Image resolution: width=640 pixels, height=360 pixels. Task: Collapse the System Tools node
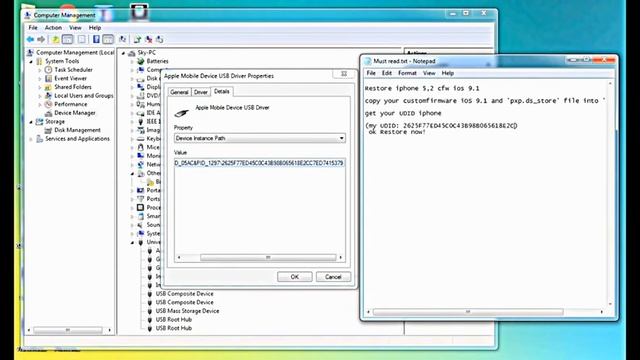pyautogui.click(x=31, y=62)
